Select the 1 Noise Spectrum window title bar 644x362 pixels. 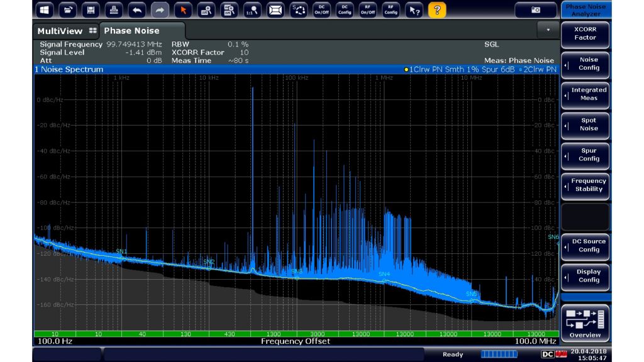pyautogui.click(x=296, y=69)
